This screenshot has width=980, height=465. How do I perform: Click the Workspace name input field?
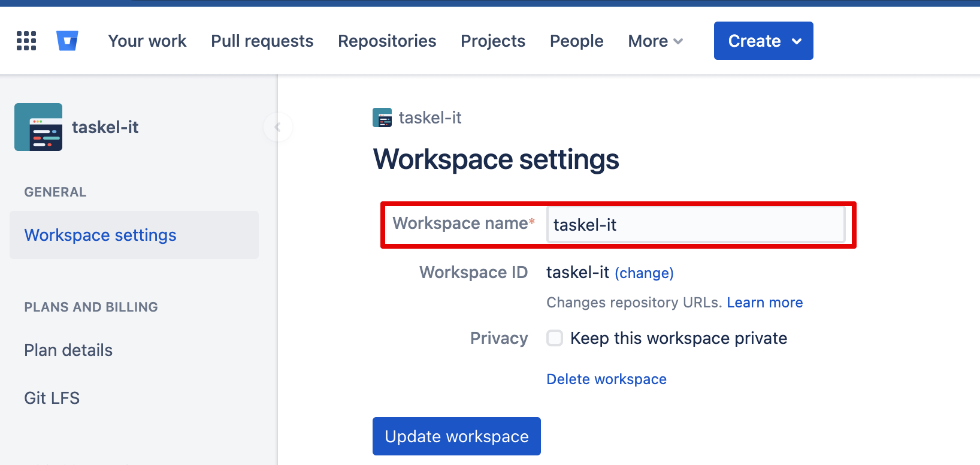pyautogui.click(x=695, y=225)
